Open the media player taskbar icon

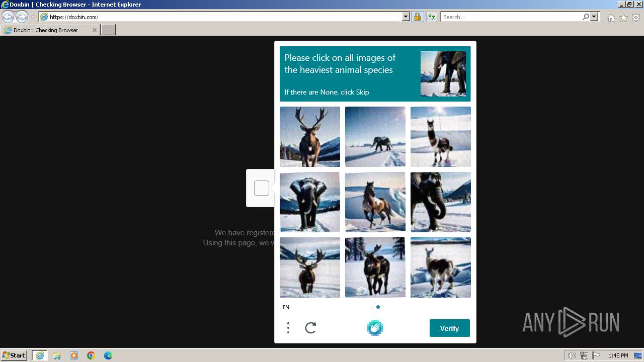pos(74,355)
